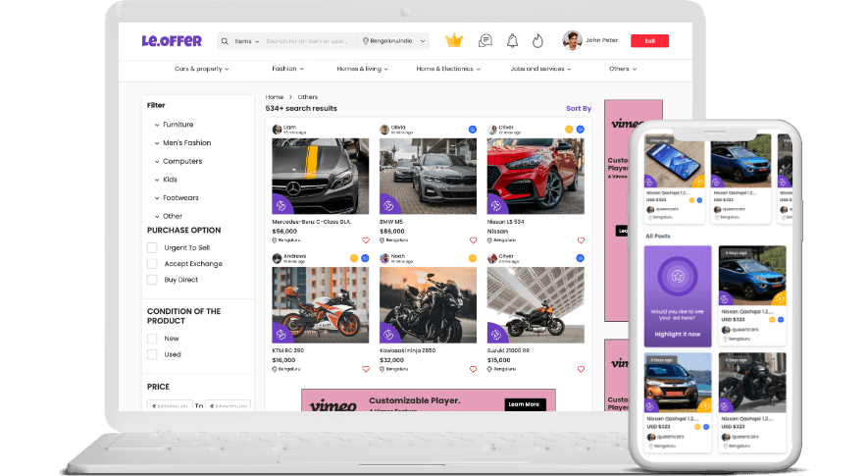Click Noah seller avatar

pyautogui.click(x=384, y=258)
